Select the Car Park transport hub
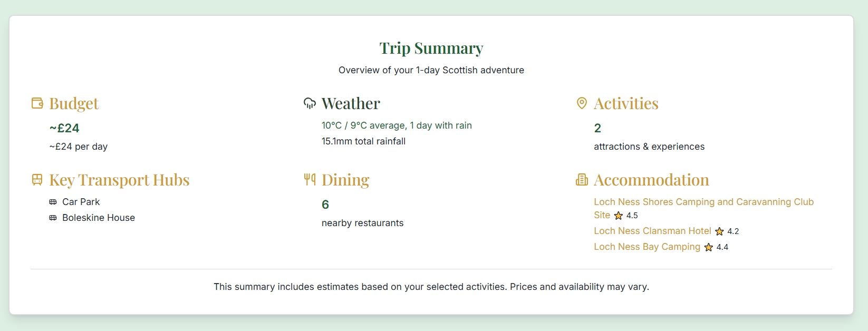 pos(81,202)
